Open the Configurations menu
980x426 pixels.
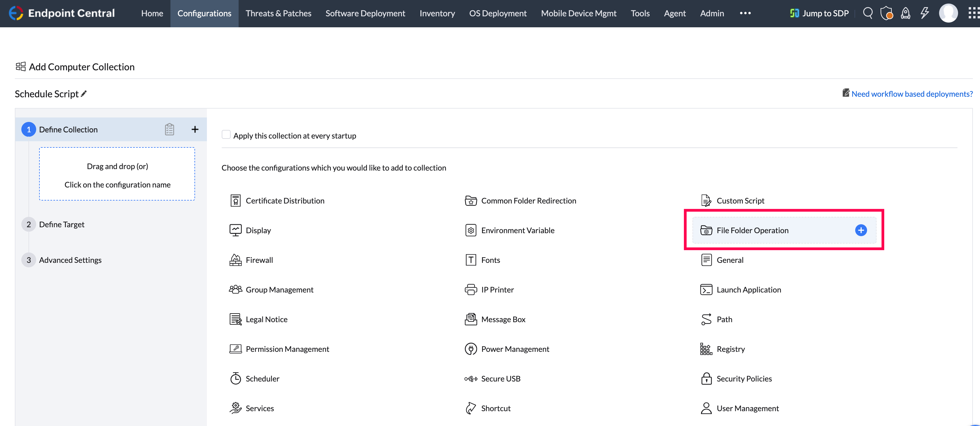[204, 13]
